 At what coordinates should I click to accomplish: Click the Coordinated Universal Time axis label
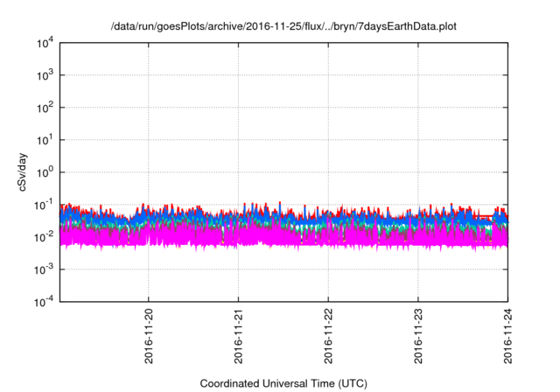point(283,383)
